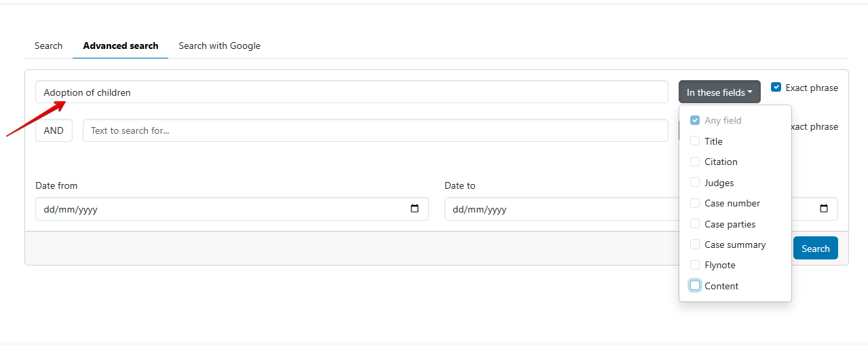
Task: Tick the Citation field checkbox
Action: tap(695, 162)
